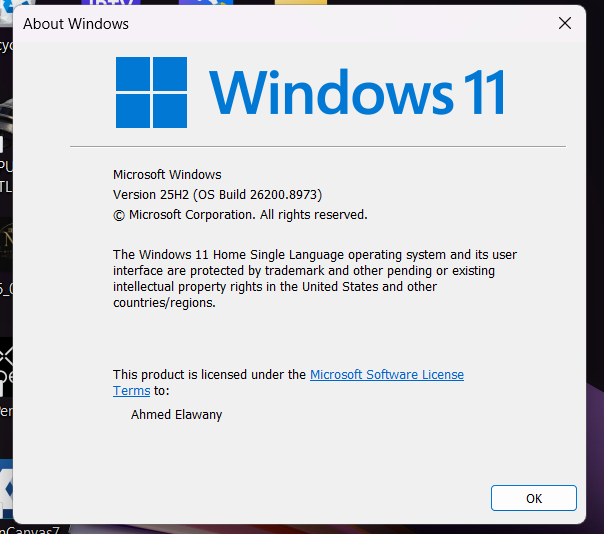Open the Microsoft Software License link
The width and height of the screenshot is (604, 534).
(387, 374)
